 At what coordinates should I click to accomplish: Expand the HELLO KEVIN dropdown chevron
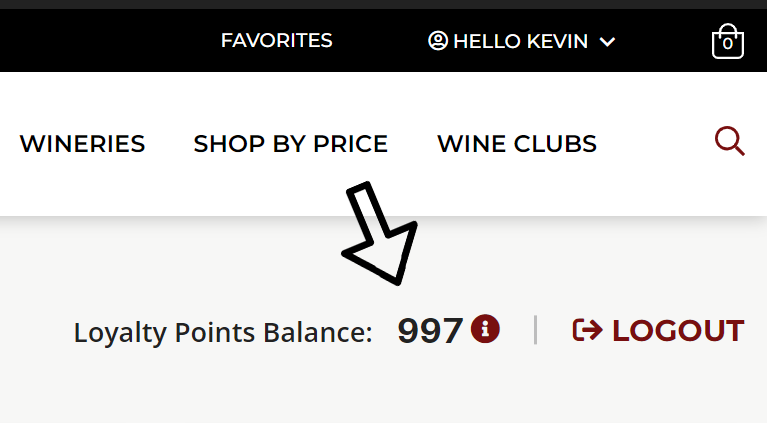click(x=607, y=42)
